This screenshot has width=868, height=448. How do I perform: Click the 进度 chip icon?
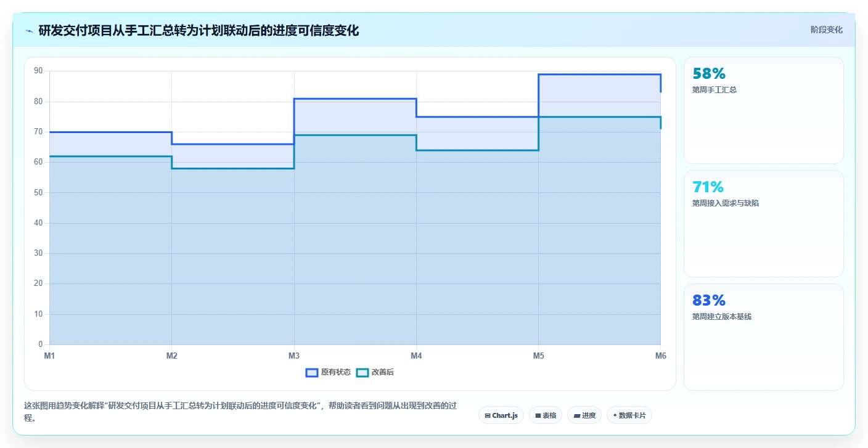576,416
